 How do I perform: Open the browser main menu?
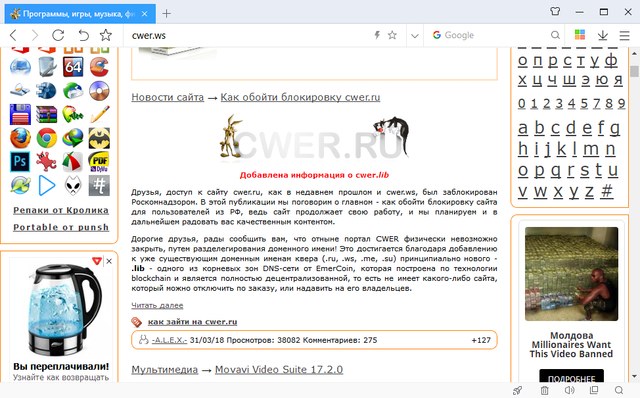(624, 36)
